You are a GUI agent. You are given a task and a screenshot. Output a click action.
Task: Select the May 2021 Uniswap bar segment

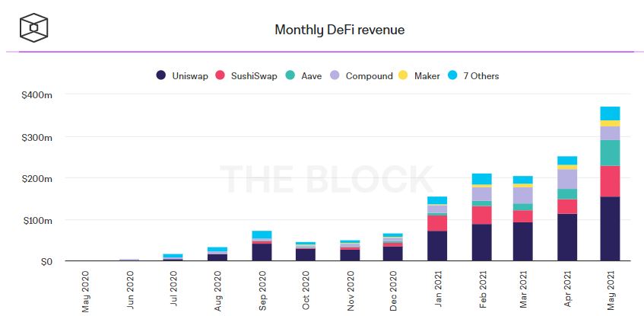pos(610,228)
